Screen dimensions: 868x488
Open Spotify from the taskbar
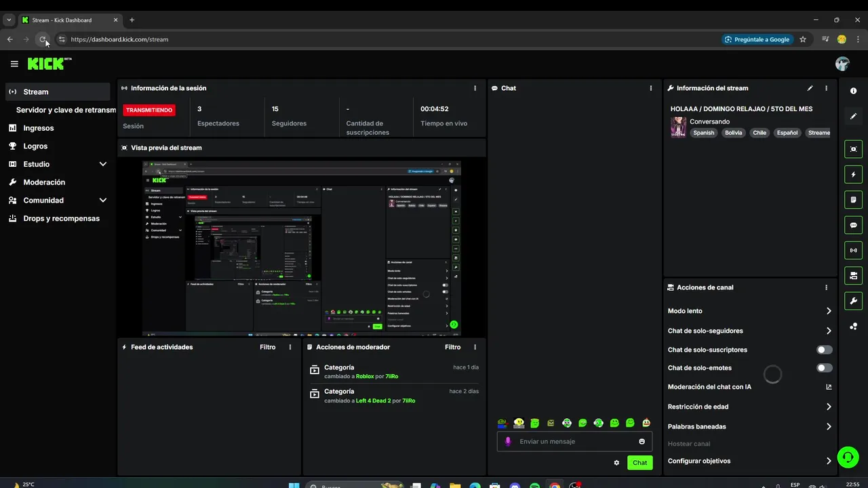click(534, 485)
